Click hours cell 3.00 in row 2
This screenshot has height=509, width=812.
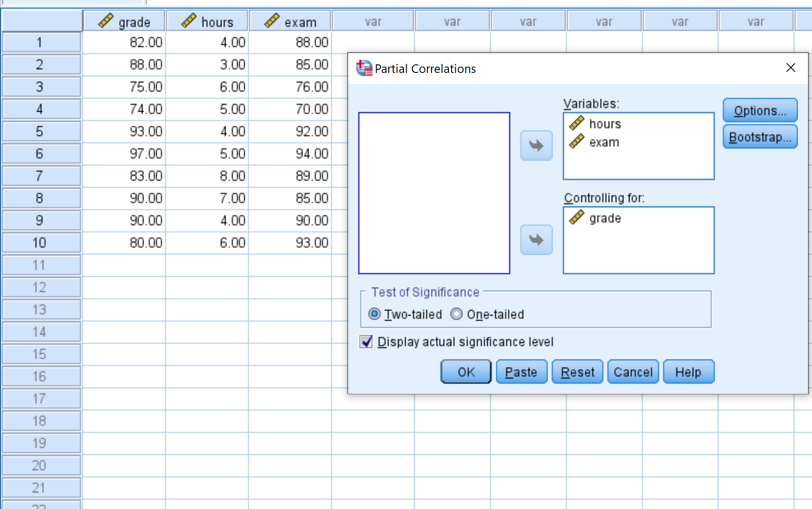[207, 65]
